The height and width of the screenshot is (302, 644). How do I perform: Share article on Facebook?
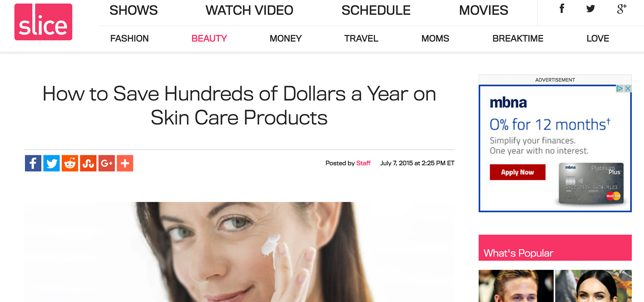33,163
